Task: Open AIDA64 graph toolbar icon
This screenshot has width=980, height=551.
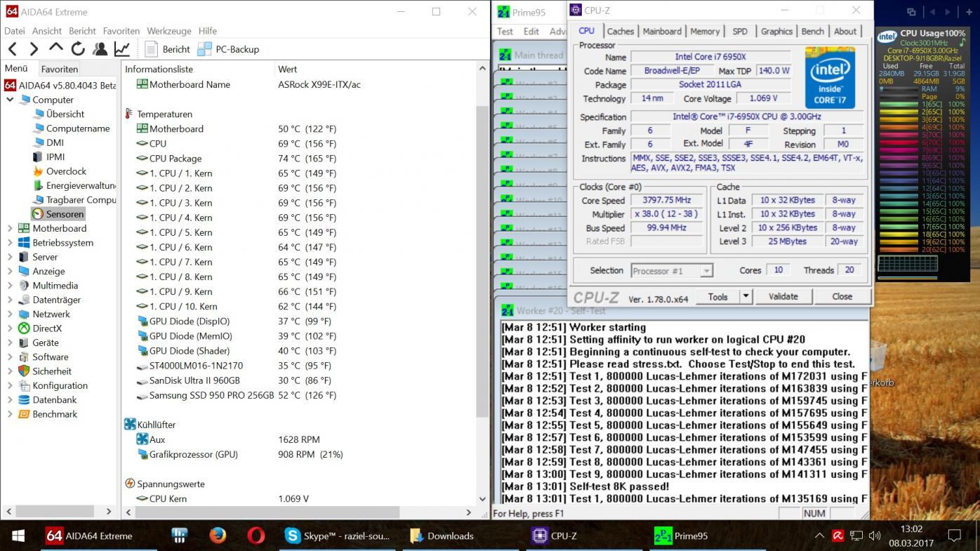Action: coord(121,48)
